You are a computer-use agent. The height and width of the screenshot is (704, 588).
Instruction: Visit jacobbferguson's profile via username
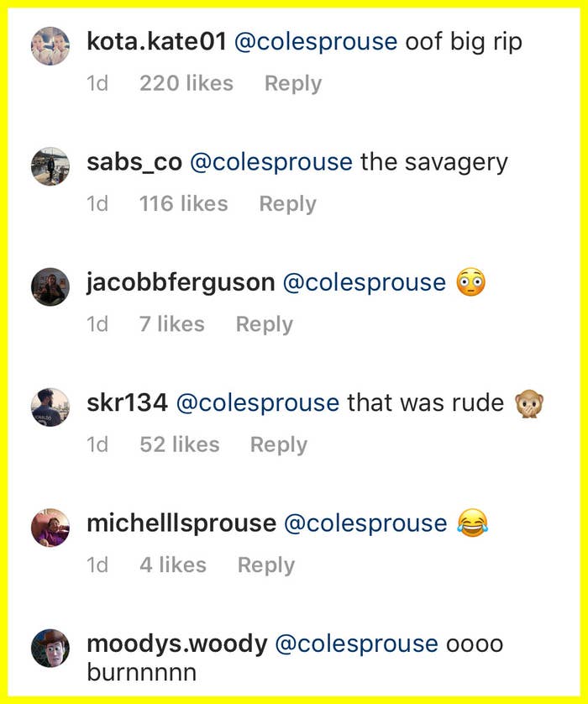point(181,282)
